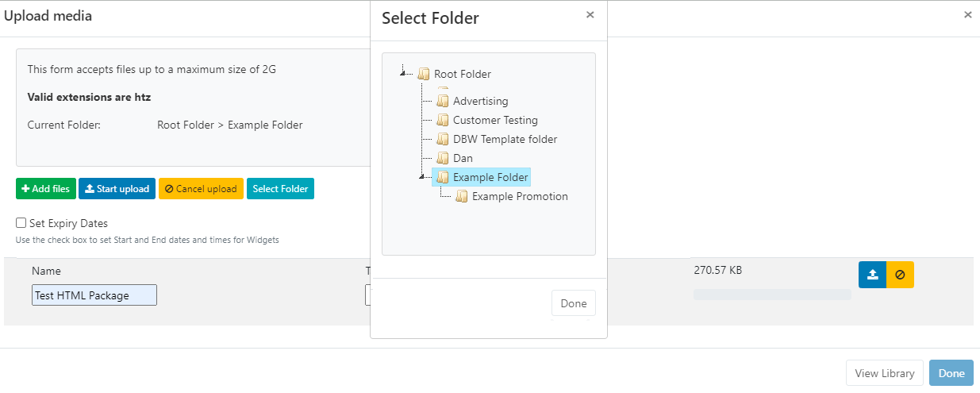This screenshot has height=393, width=980.
Task: Click the Advertising folder icon
Action: pos(443,101)
